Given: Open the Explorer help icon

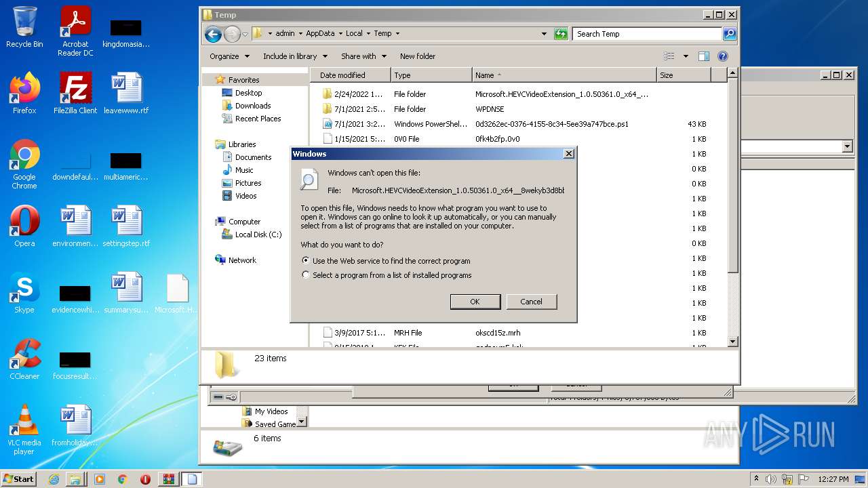Looking at the screenshot, I should coord(723,56).
